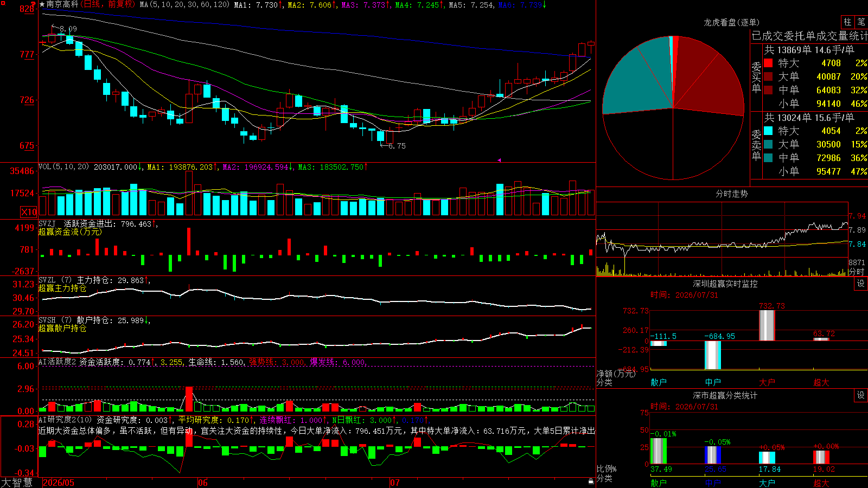Click the 25.65 中户 bar in 深市超赢分类统计
This screenshot has height=488, width=868.
(713, 455)
